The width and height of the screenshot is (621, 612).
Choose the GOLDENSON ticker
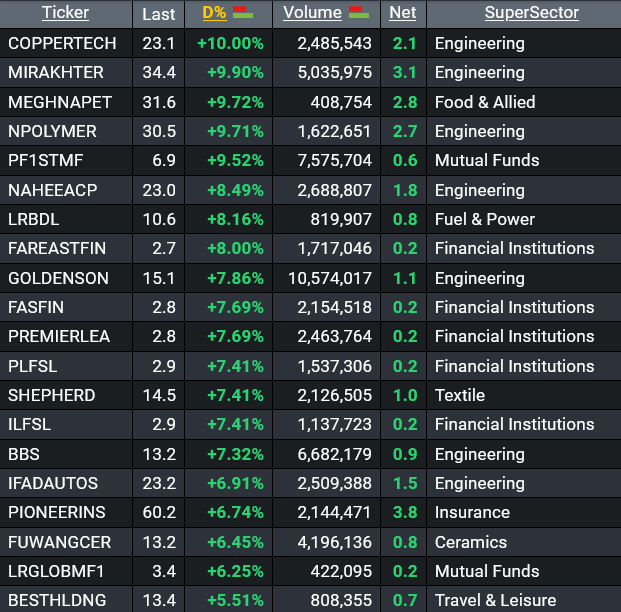tap(58, 278)
